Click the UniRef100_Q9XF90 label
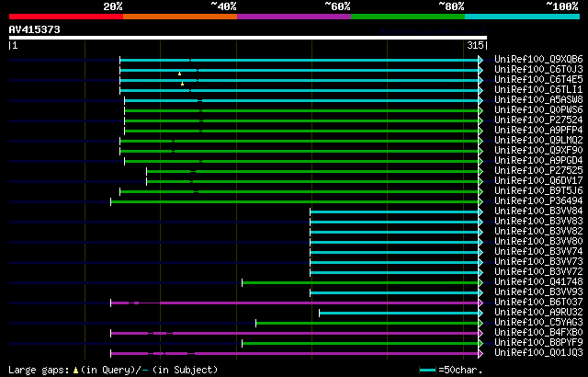This screenshot has height=377, width=588. click(538, 151)
